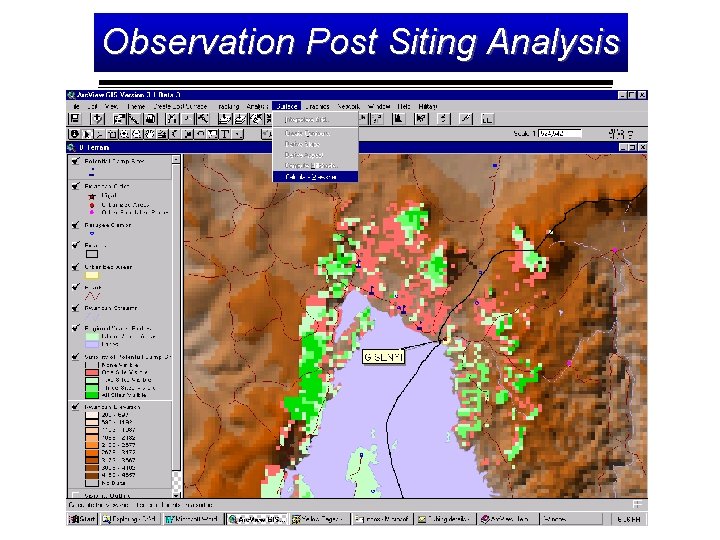Screen dimensions: 720x540
Task: Open the Theme menu
Action: tap(136, 106)
